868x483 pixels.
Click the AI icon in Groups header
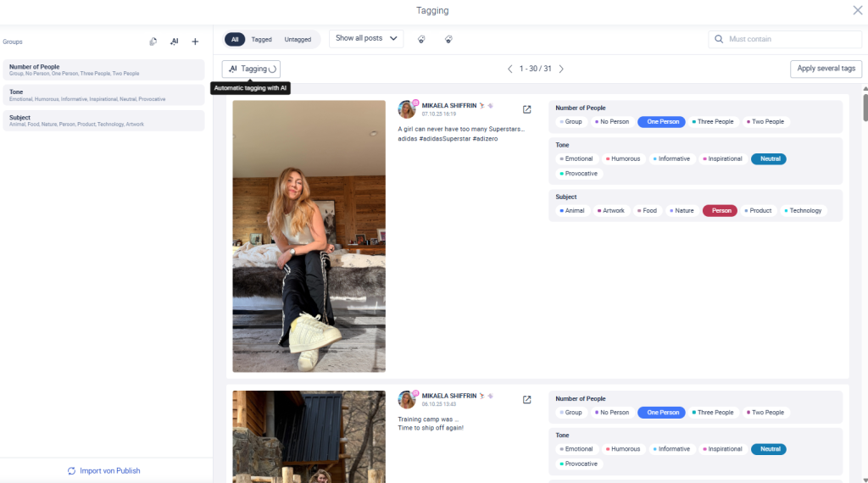tap(174, 42)
